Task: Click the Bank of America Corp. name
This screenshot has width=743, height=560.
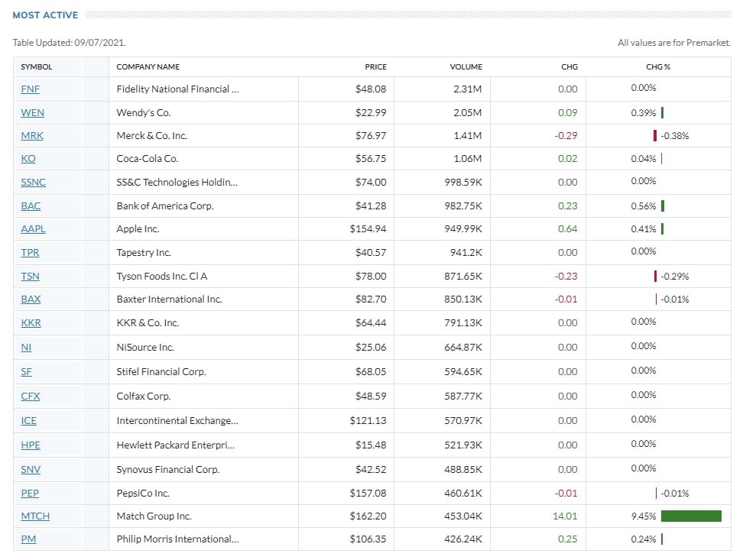Action: [x=165, y=206]
